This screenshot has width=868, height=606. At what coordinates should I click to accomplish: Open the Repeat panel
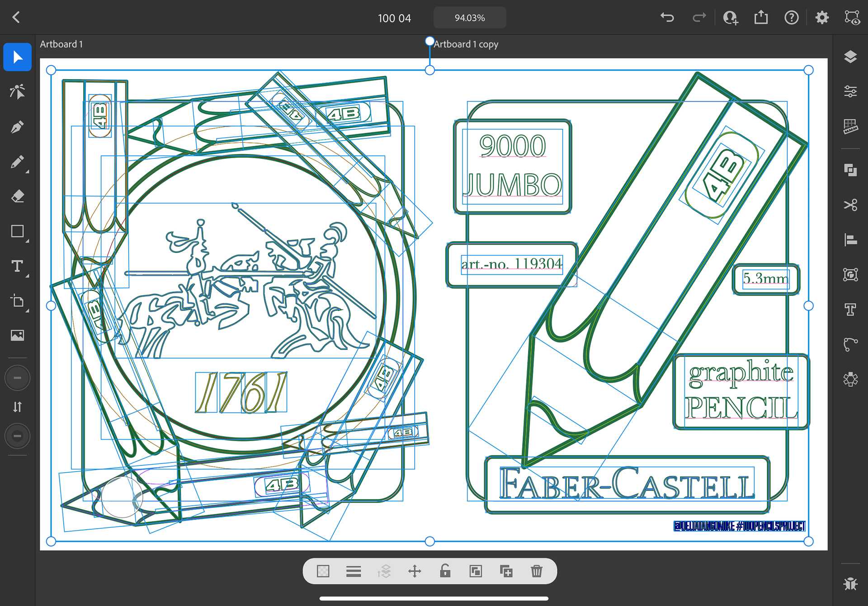click(850, 379)
